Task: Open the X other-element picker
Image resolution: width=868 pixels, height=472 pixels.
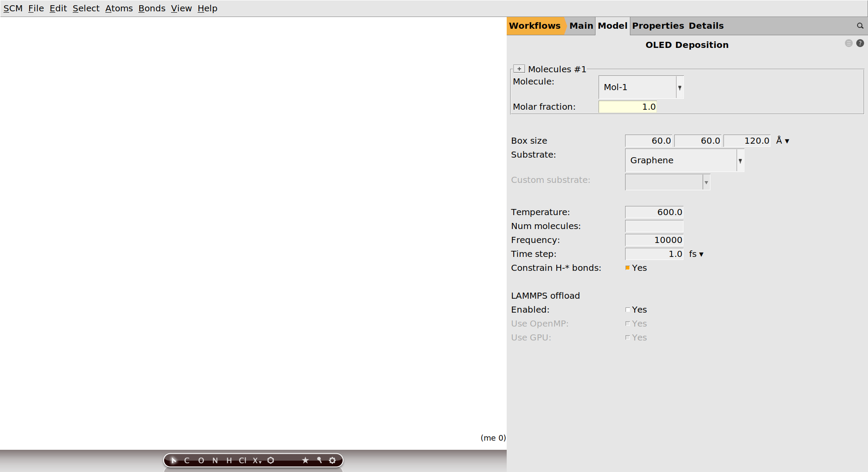Action: click(x=257, y=460)
